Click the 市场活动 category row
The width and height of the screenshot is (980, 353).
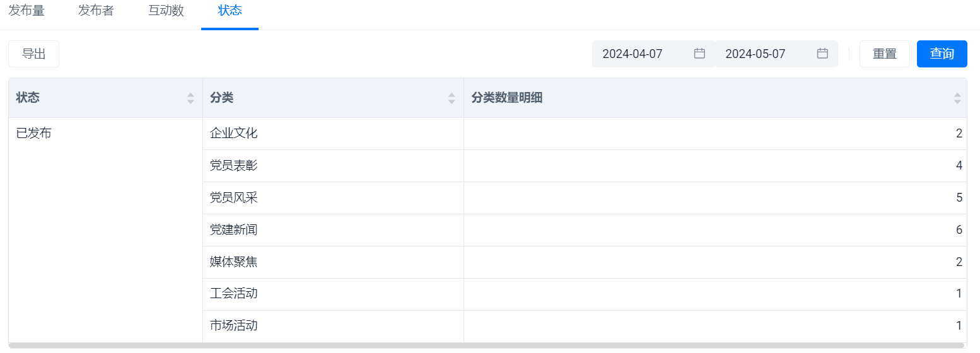[x=585, y=326]
